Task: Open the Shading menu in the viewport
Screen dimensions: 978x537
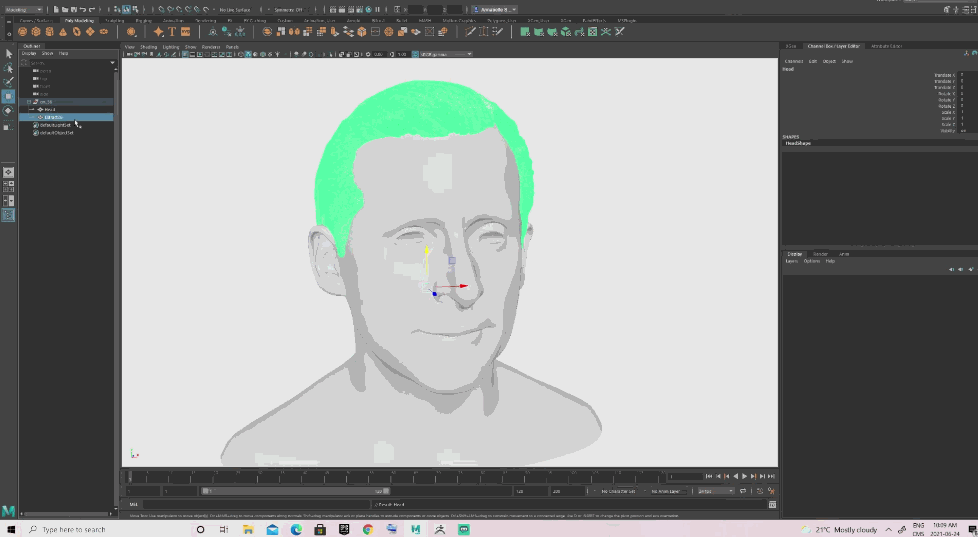Action: point(148,46)
